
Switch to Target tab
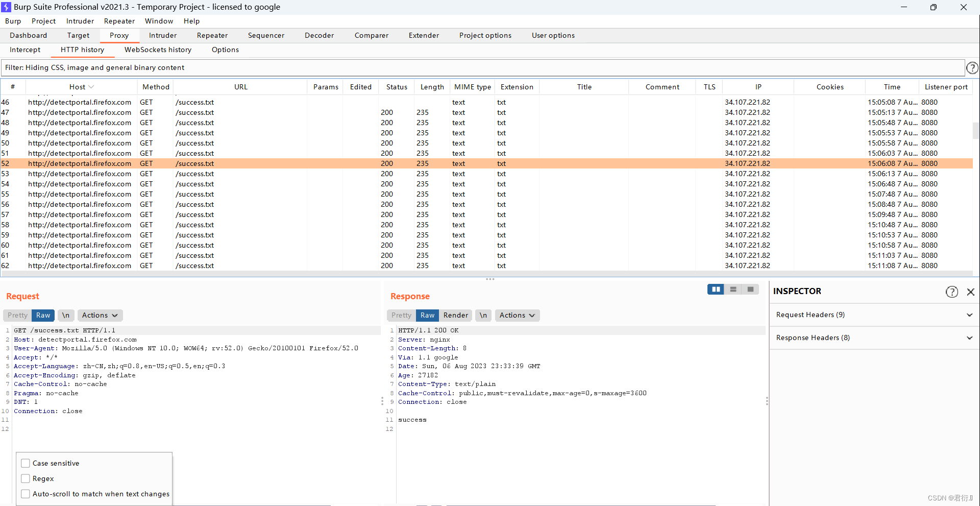pos(78,35)
